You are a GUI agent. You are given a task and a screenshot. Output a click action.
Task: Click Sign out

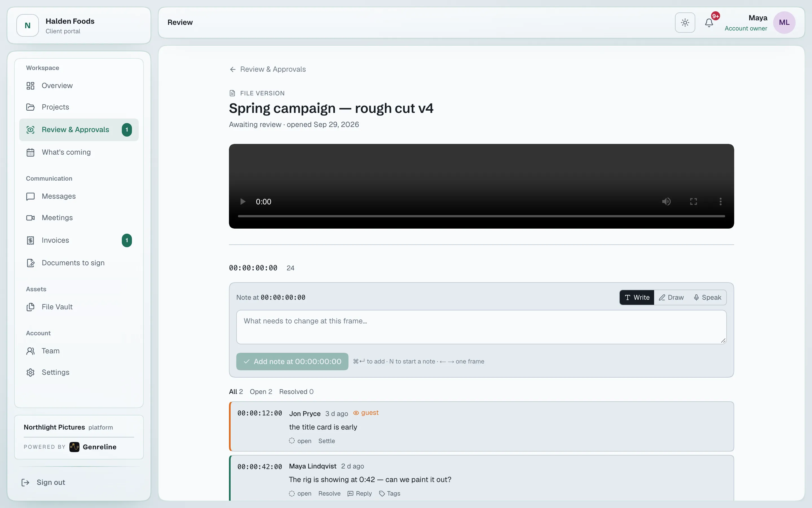43,483
